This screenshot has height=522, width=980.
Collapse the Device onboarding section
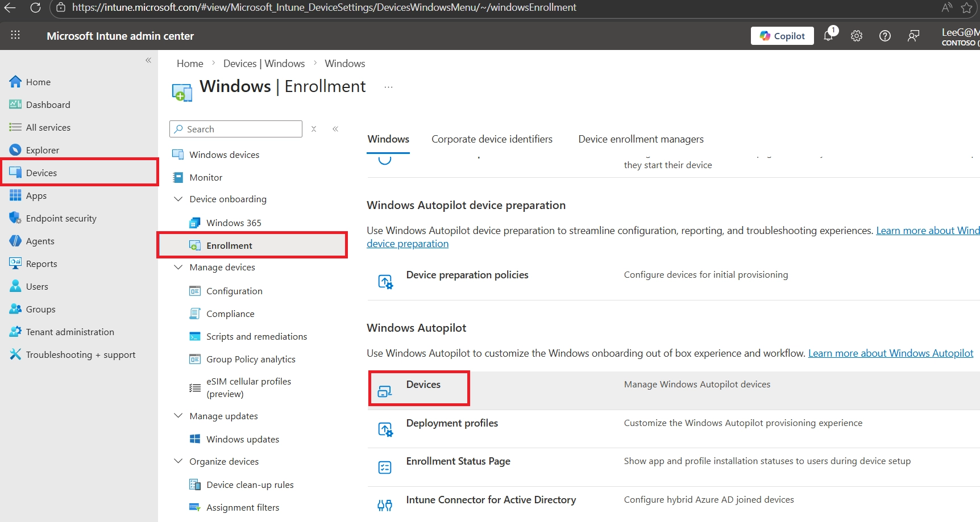pyautogui.click(x=178, y=199)
